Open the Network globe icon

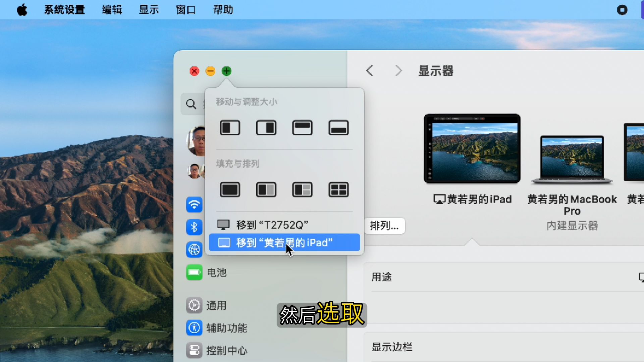194,250
